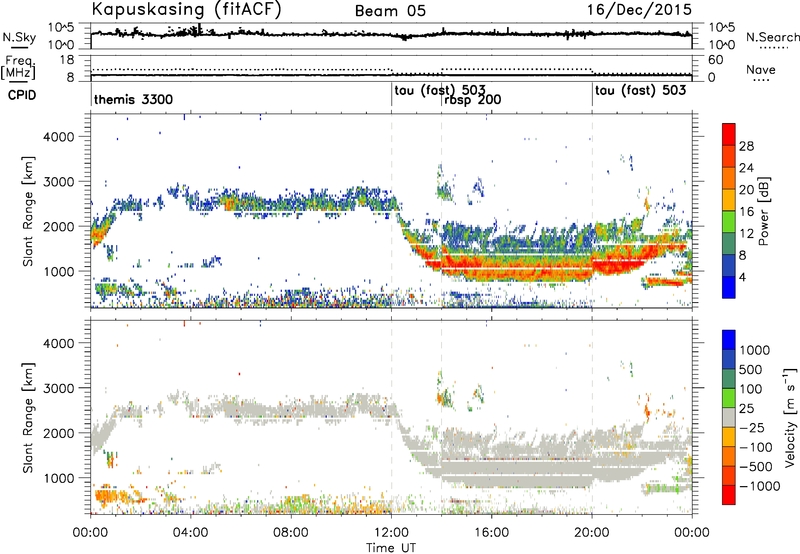Click the 10^5 tick right of sky noise panel

tap(721, 27)
